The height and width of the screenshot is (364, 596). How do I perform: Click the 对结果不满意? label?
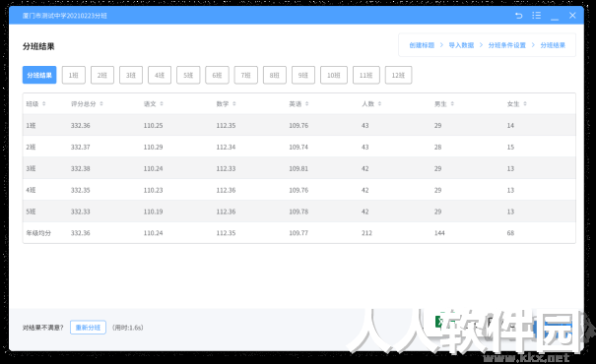[x=43, y=328]
